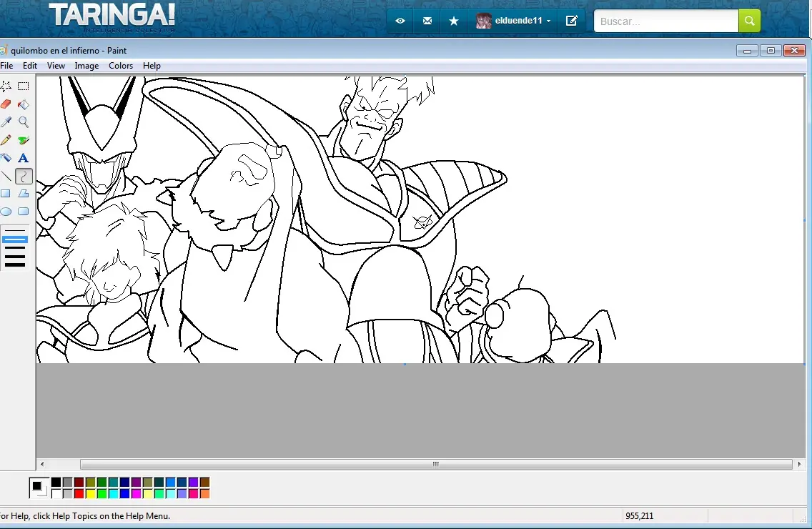Click the left scroll arrow

pos(42,464)
